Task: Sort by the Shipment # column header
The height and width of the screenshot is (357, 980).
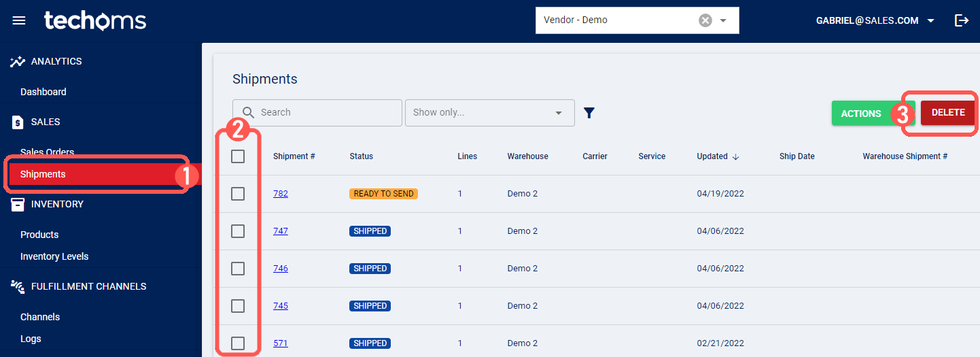Action: [294, 156]
